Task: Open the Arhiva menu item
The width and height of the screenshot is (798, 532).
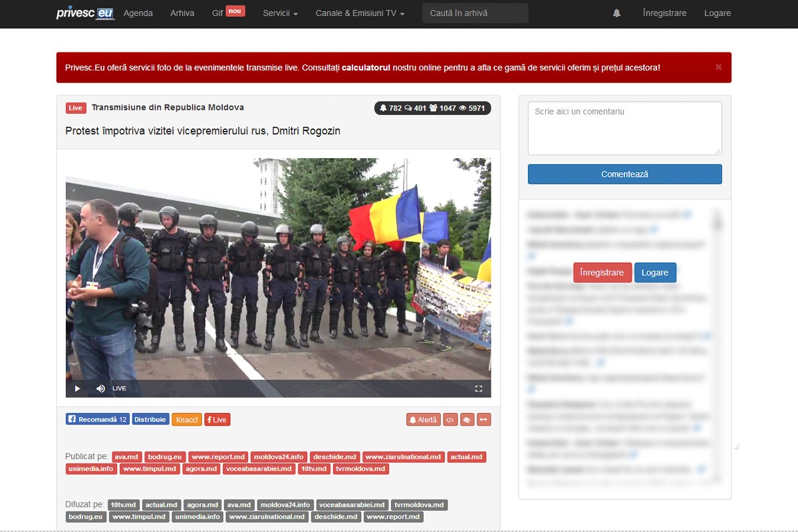Action: pyautogui.click(x=182, y=13)
